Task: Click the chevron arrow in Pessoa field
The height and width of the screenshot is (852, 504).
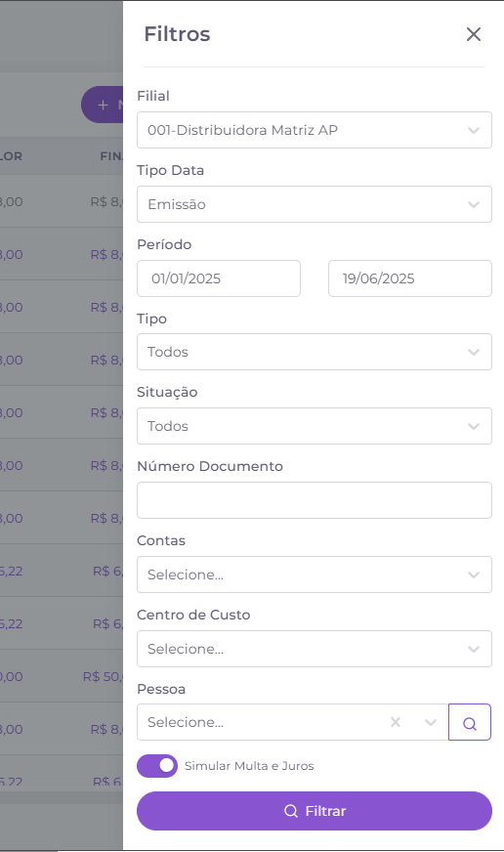Action: [x=431, y=722]
